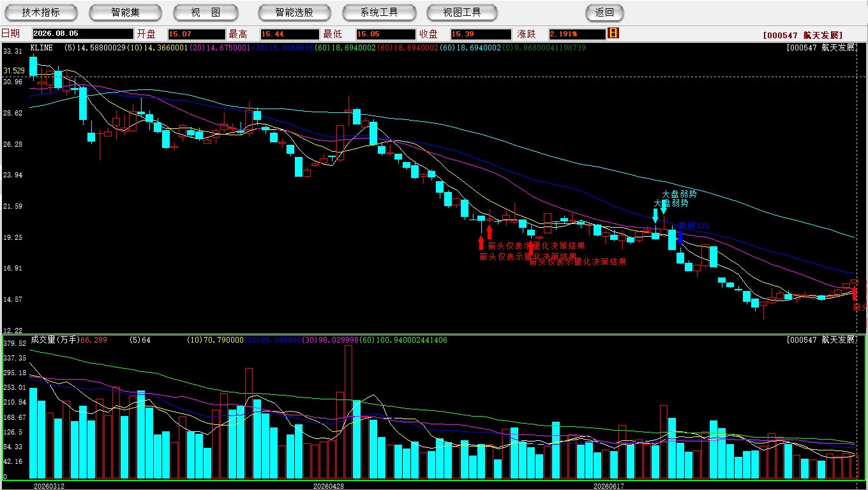This screenshot has width=868, height=490.
Task: Open the 技术指标 menu button
Action: point(41,12)
